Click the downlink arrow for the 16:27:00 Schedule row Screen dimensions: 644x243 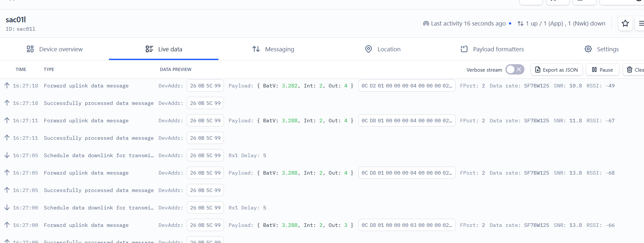pos(7,207)
